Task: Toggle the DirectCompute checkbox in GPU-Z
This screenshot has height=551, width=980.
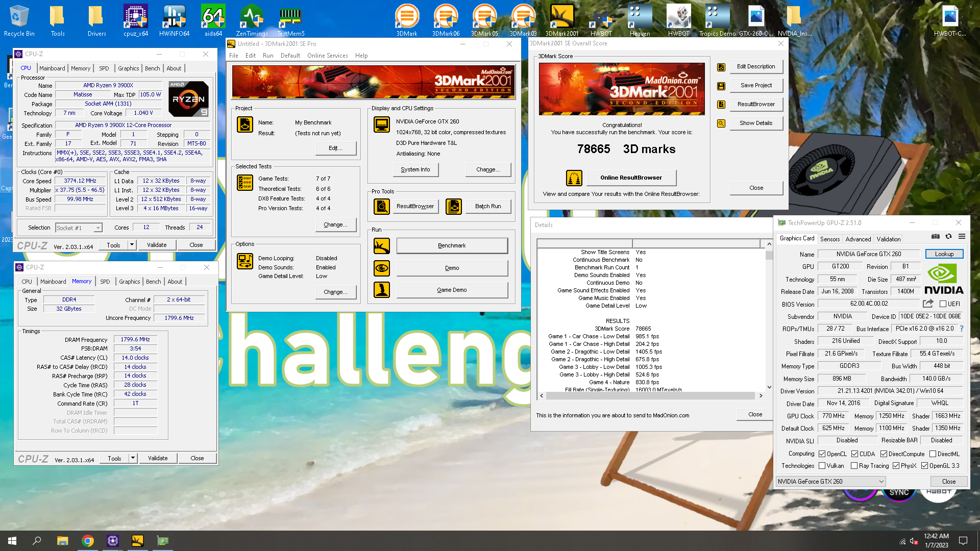Action: (884, 454)
